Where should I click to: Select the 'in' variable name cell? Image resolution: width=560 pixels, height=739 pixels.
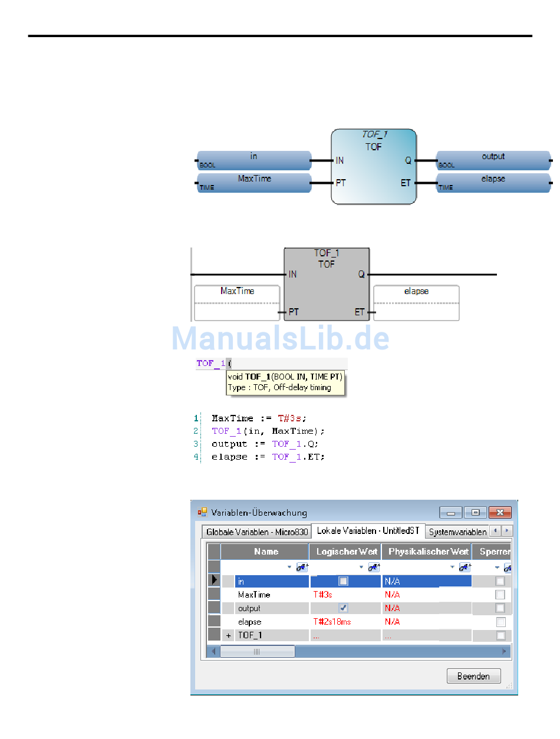(272, 581)
